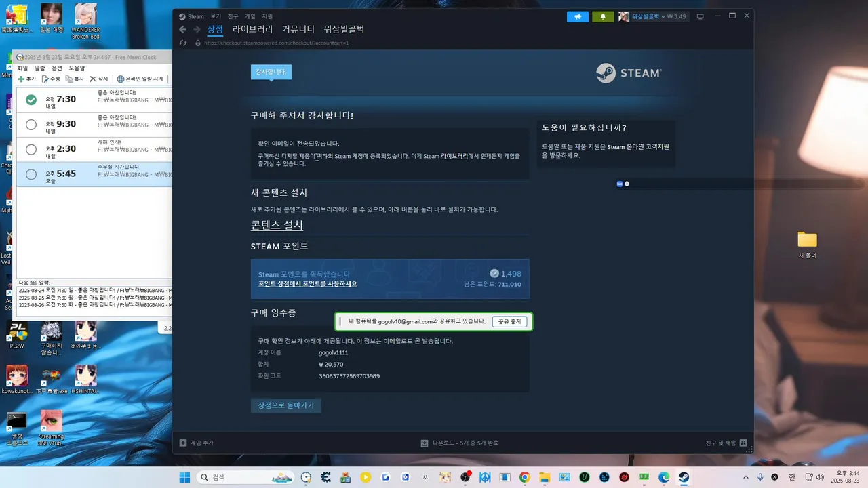This screenshot has height=488, width=868.
Task: Open 알람 menu in Free Alarm Clock
Action: point(39,68)
